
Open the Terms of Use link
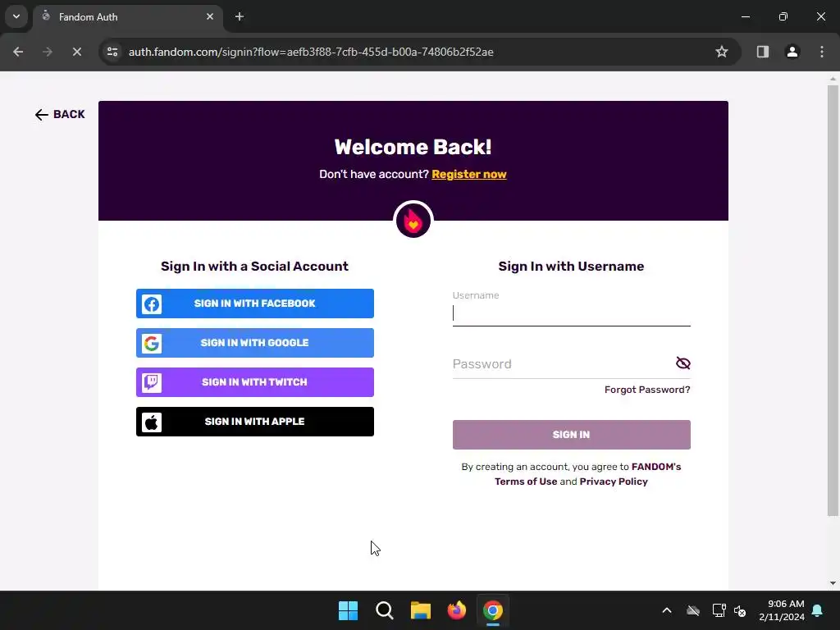(526, 481)
